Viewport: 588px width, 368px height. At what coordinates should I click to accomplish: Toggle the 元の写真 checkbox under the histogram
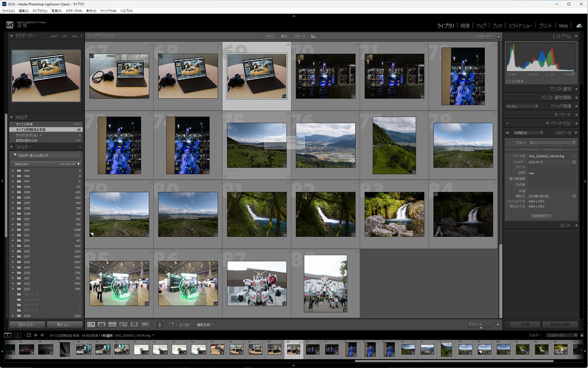click(508, 81)
